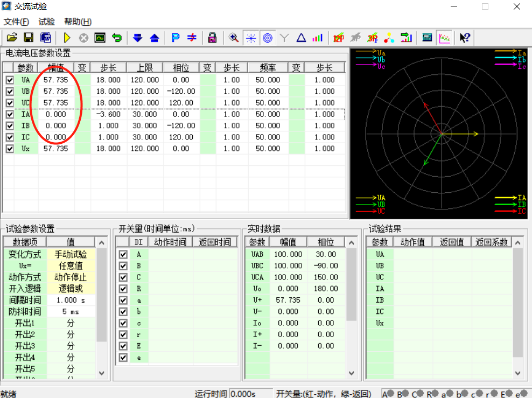Screen dimensions: 532x398
Task: Uncheck the UA channel checkbox
Action: (9, 80)
